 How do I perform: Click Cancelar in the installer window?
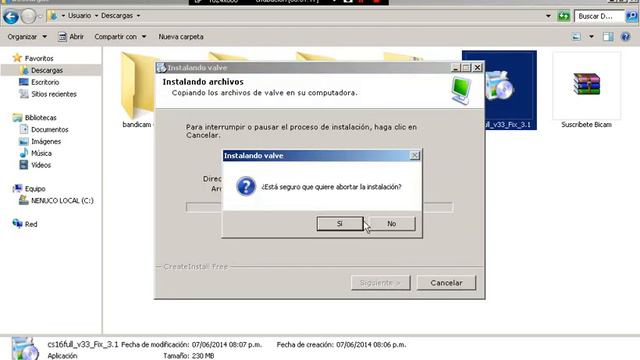446,282
